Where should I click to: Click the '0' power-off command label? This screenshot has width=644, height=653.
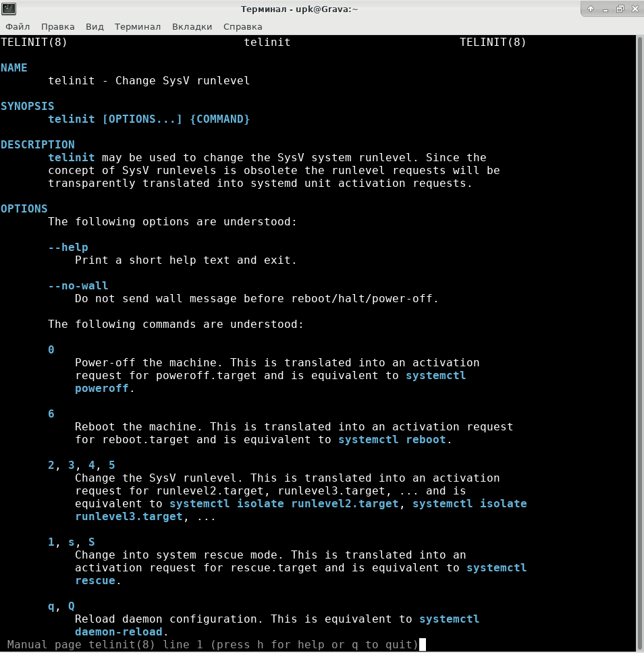coord(51,350)
